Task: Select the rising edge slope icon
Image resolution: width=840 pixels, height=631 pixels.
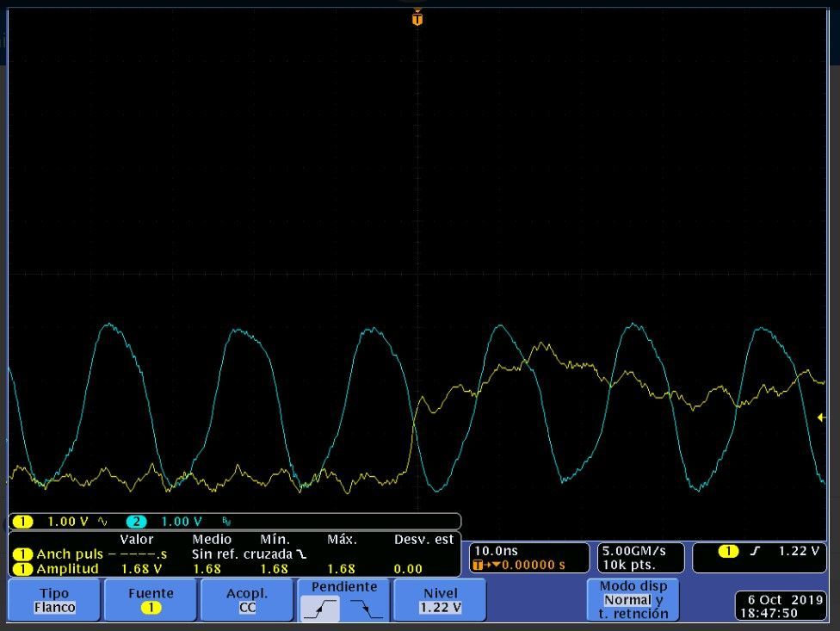Action: 320,609
